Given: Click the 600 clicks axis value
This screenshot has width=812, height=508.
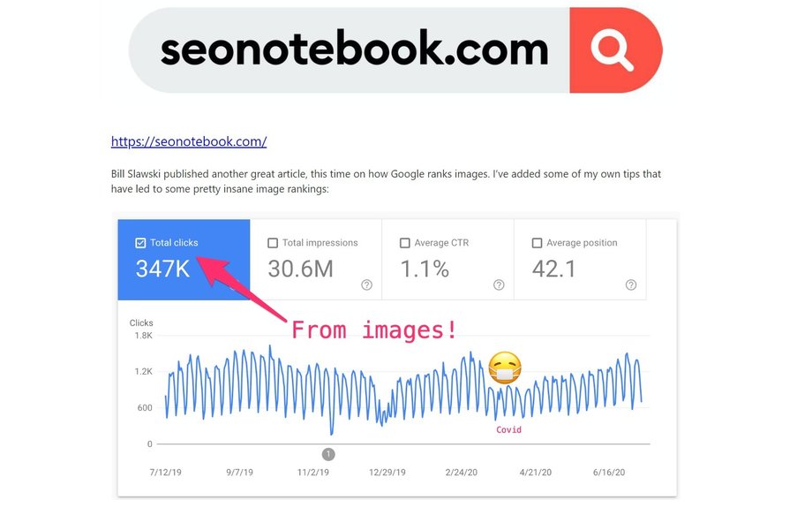Looking at the screenshot, I should click(145, 408).
